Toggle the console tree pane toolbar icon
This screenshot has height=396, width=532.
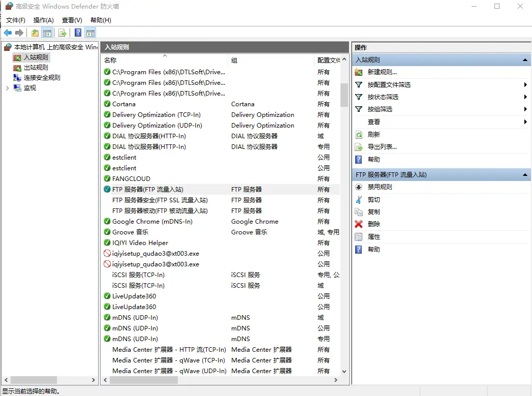pyautogui.click(x=47, y=33)
